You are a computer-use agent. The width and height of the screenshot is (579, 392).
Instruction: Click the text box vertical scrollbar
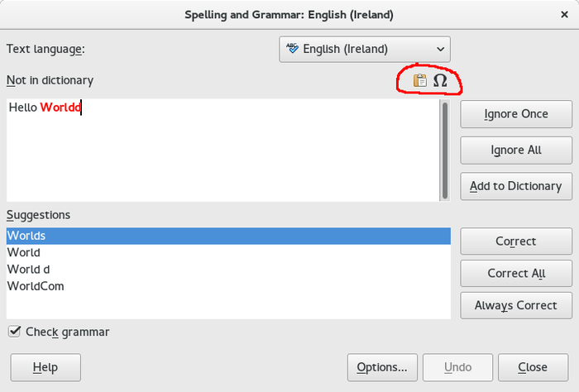click(445, 150)
